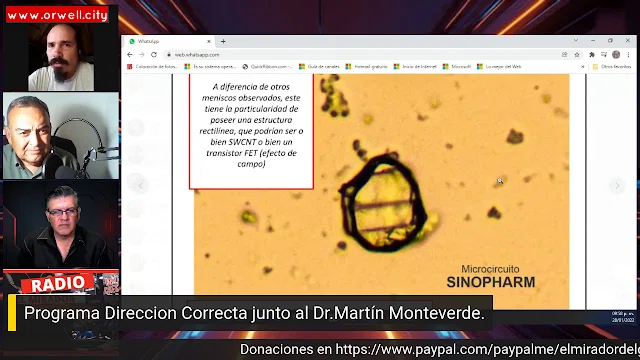640x360 pixels.
Task: Go back with the browser back arrow
Action: [130, 55]
